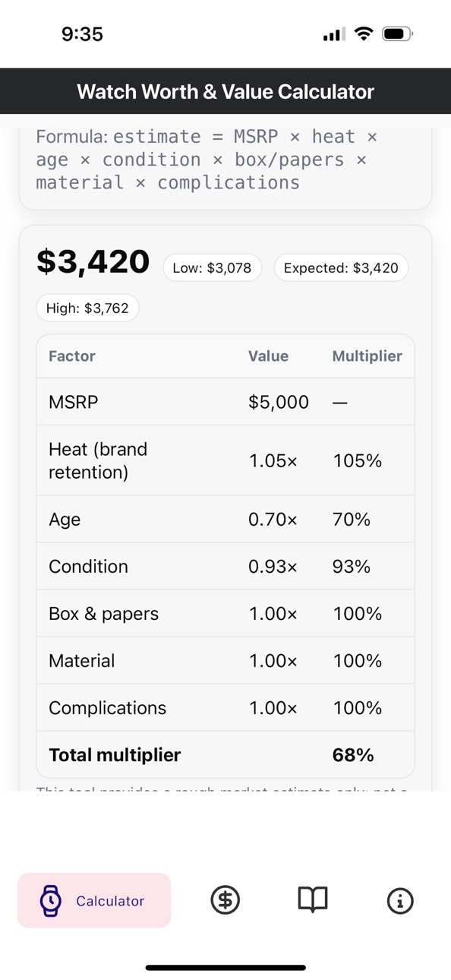Tap the Wi-Fi icon in status bar
This screenshot has height=980, width=451.
(364, 33)
